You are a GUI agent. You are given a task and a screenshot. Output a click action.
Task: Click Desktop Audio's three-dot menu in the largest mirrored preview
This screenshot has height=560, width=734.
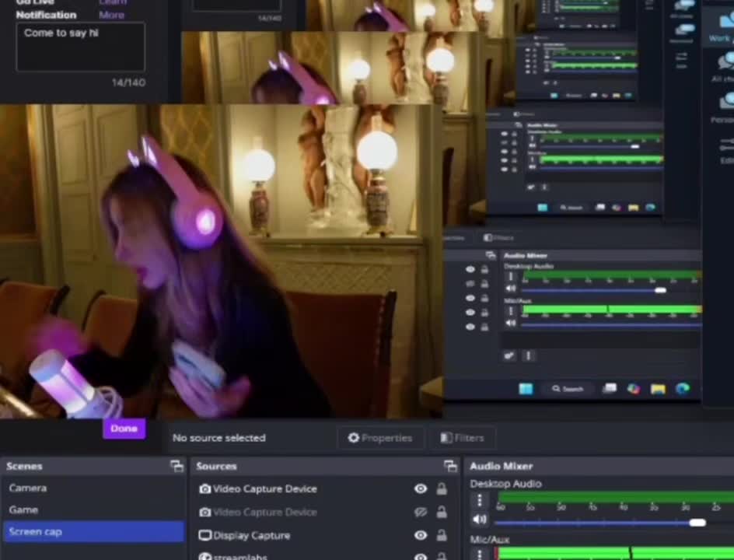click(511, 276)
